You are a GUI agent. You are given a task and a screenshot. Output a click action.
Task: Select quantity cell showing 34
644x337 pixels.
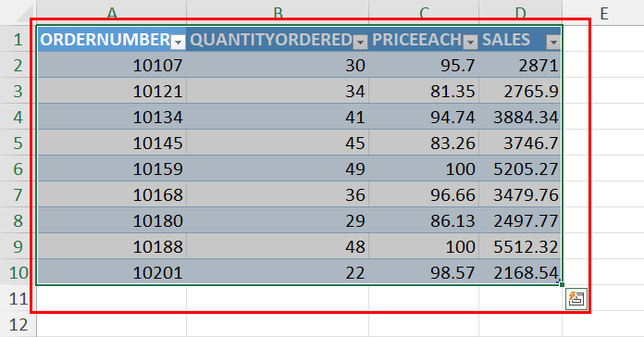[278, 91]
